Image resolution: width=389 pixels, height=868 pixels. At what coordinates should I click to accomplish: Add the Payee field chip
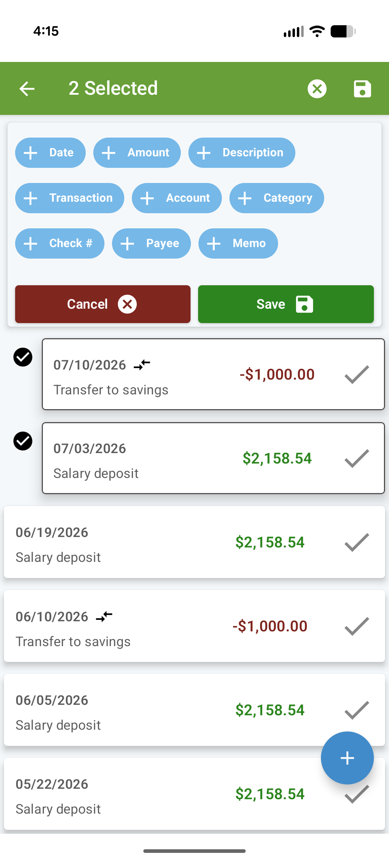pyautogui.click(x=151, y=243)
